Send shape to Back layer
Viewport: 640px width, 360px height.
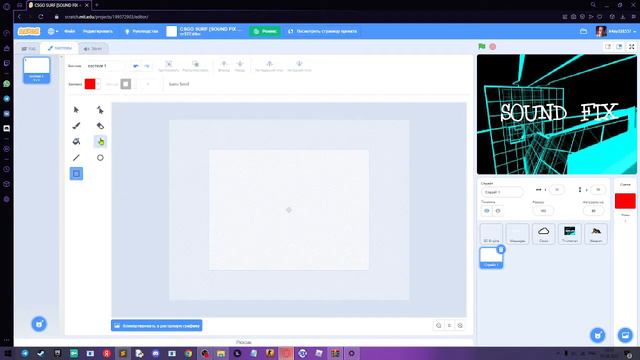click(299, 65)
